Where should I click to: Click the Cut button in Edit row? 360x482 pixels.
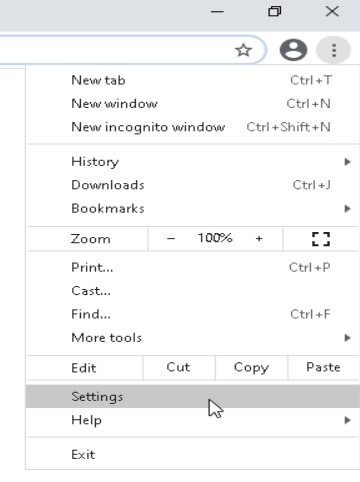tap(179, 367)
